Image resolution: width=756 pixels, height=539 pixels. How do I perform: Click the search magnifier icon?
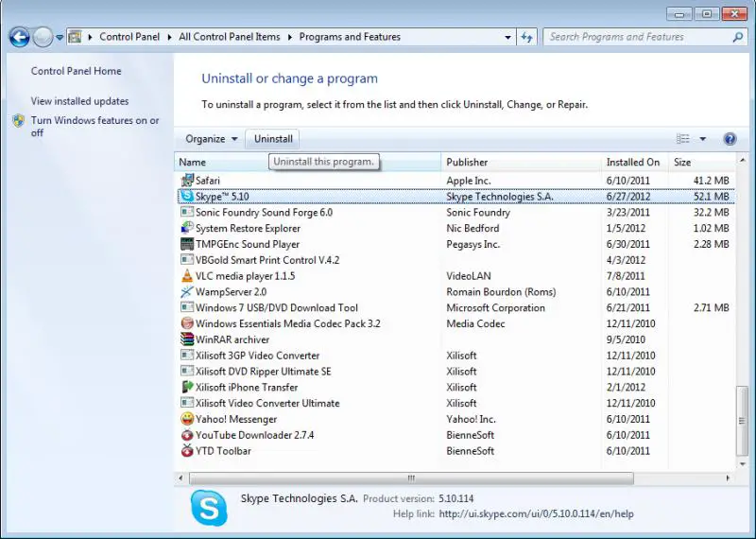click(x=737, y=37)
